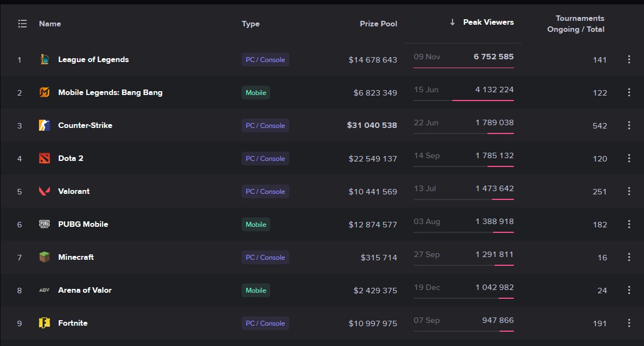Viewport: 644px width, 346px height.
Task: Click the peak date 19 Dec
Action: (x=427, y=287)
